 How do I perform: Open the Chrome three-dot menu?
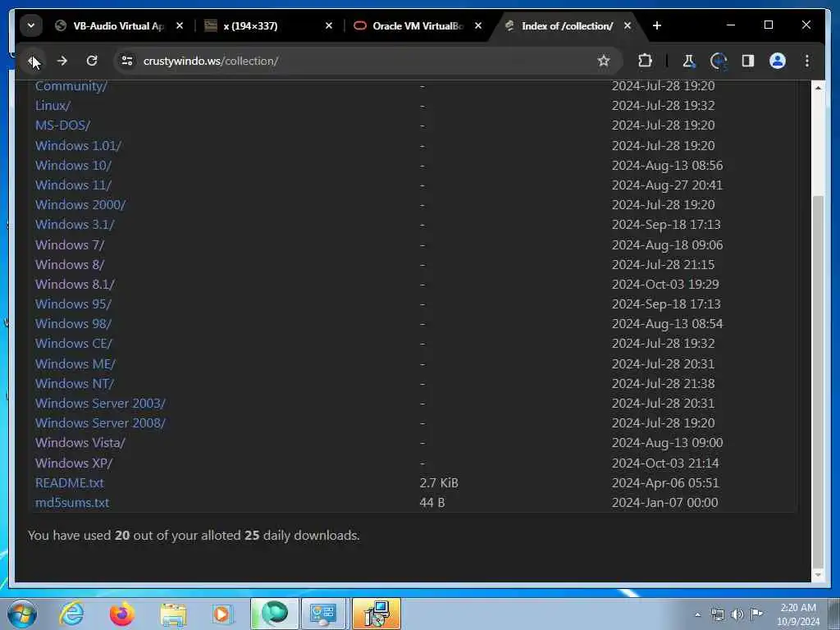(807, 61)
